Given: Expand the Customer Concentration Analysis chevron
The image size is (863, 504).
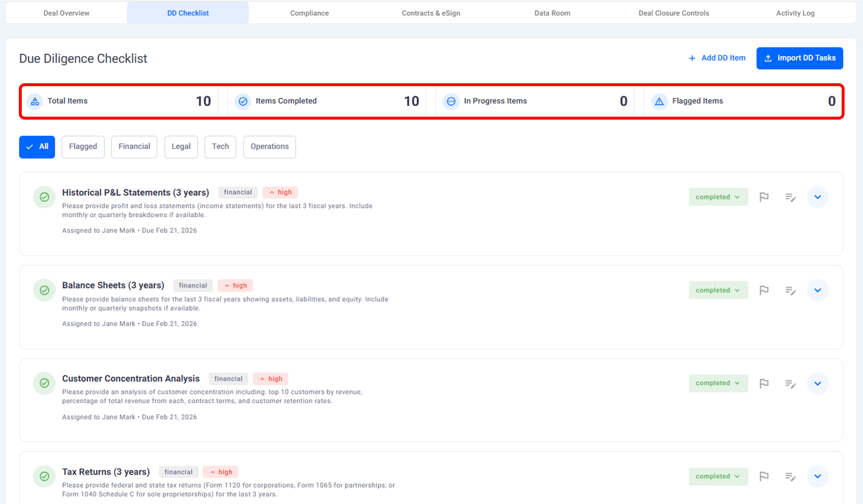Looking at the screenshot, I should pos(817,383).
